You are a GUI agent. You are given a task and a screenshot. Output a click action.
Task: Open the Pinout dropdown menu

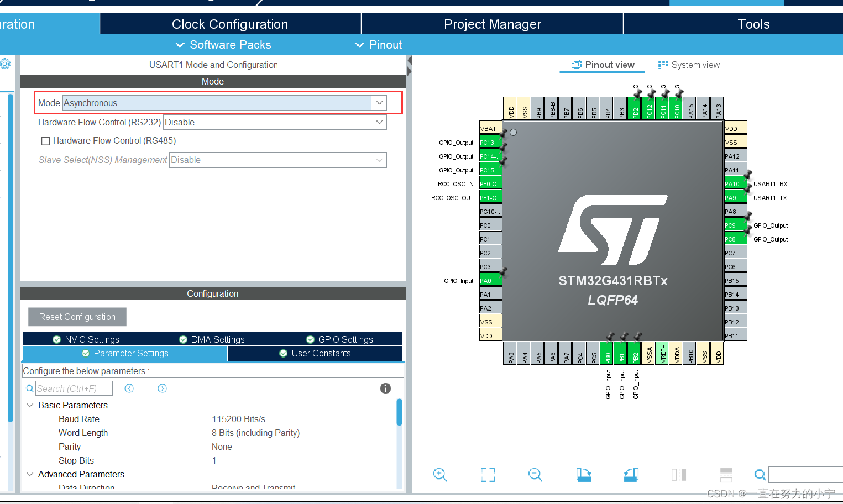click(379, 45)
